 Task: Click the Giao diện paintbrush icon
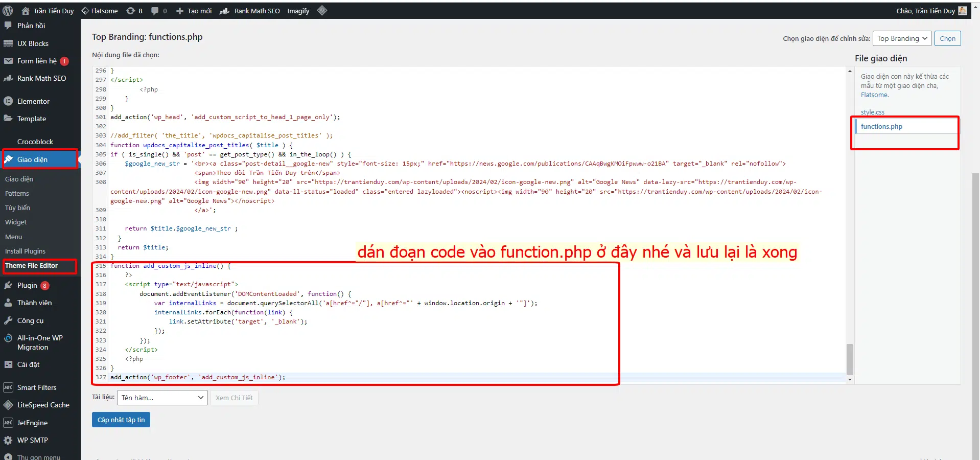pos(8,159)
